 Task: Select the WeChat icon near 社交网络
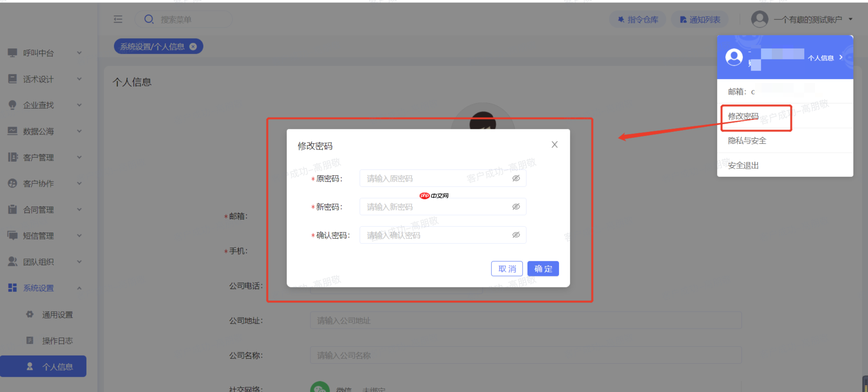coord(320,388)
